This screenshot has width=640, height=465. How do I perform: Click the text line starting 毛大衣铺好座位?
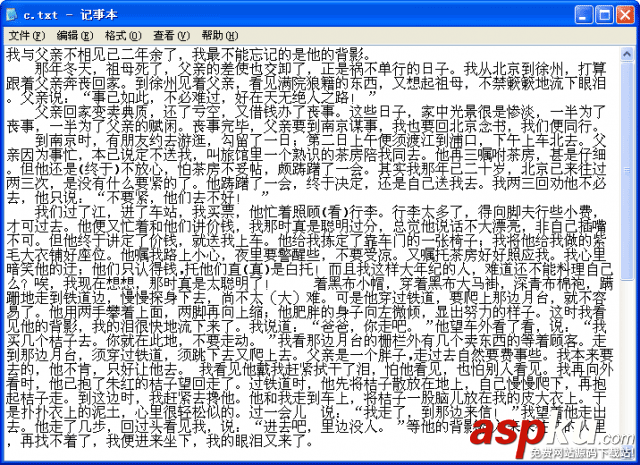pyautogui.click(x=306, y=254)
